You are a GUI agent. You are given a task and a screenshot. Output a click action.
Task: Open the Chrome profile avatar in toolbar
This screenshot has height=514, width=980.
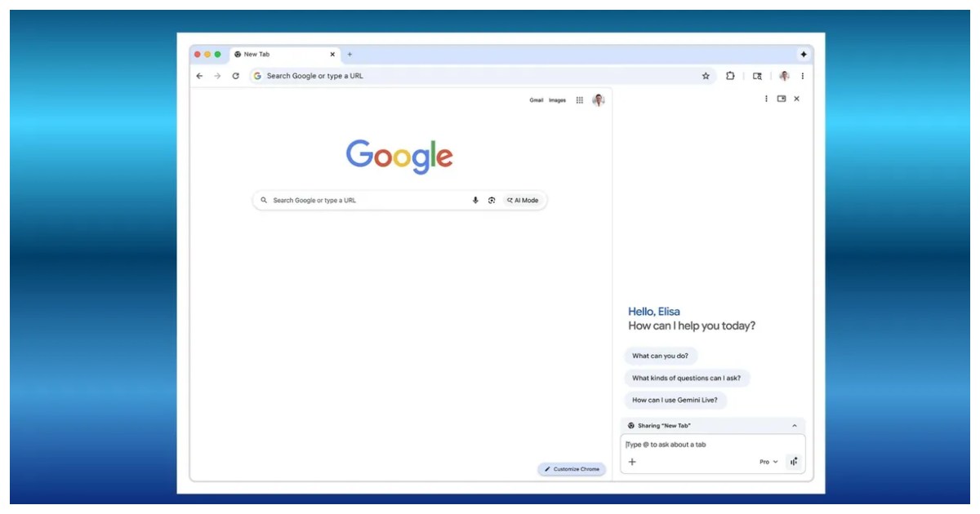pyautogui.click(x=784, y=76)
